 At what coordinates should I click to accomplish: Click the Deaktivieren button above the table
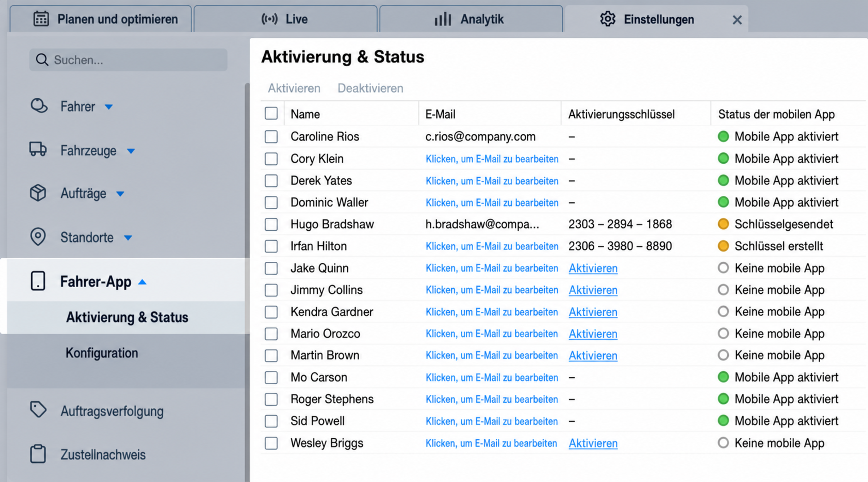[x=370, y=88]
